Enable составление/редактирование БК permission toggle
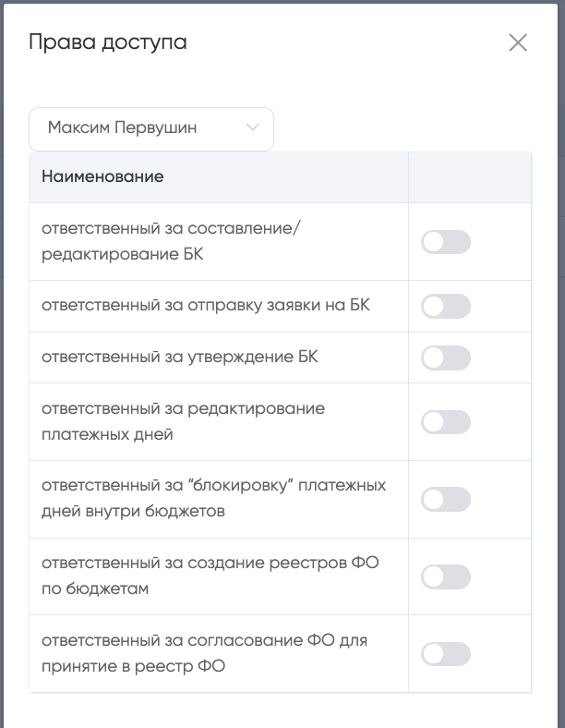This screenshot has height=728, width=565. [x=446, y=242]
